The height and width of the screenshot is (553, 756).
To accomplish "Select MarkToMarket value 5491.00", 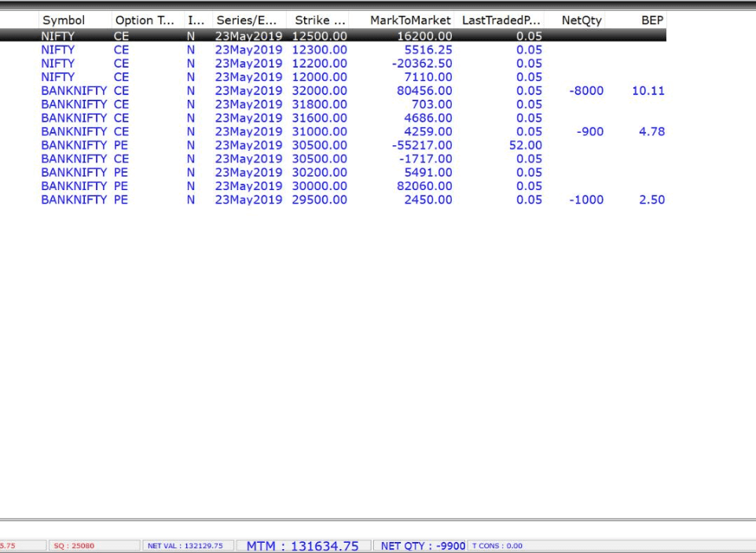I will click(428, 172).
